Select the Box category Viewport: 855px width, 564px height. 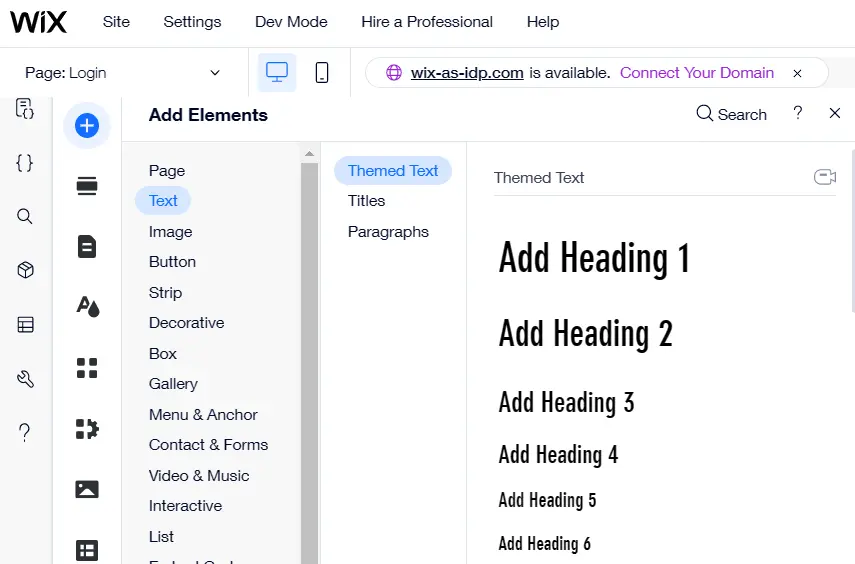click(162, 354)
